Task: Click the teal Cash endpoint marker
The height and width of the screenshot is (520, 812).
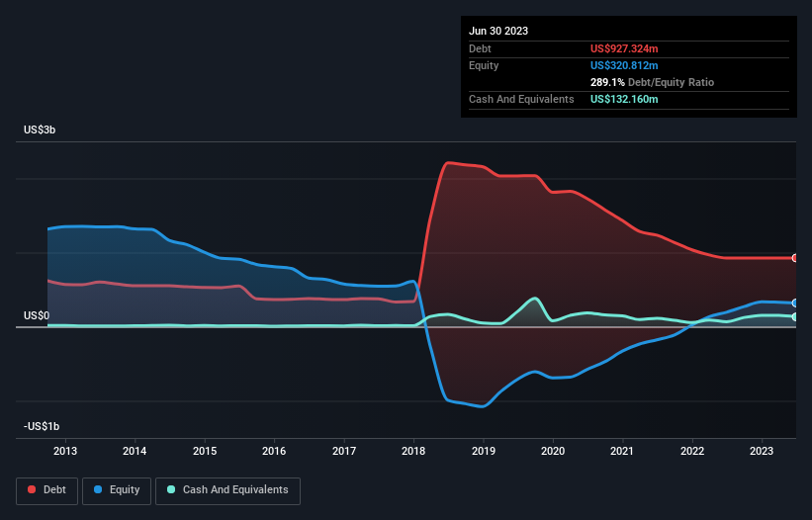Action: coord(795,316)
